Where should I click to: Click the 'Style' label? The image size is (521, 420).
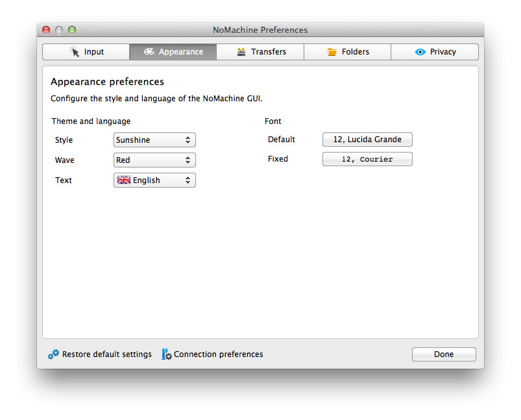[64, 140]
